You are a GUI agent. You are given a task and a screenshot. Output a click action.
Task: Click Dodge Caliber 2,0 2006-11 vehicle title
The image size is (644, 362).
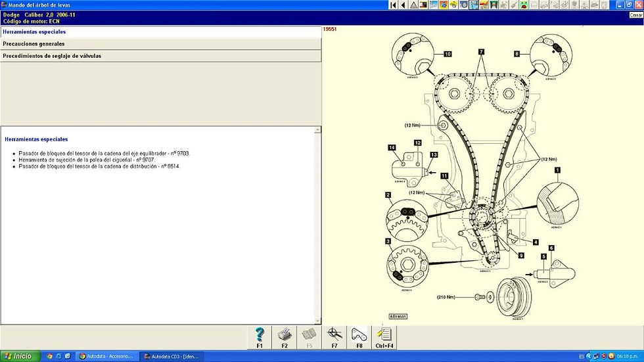(x=39, y=14)
